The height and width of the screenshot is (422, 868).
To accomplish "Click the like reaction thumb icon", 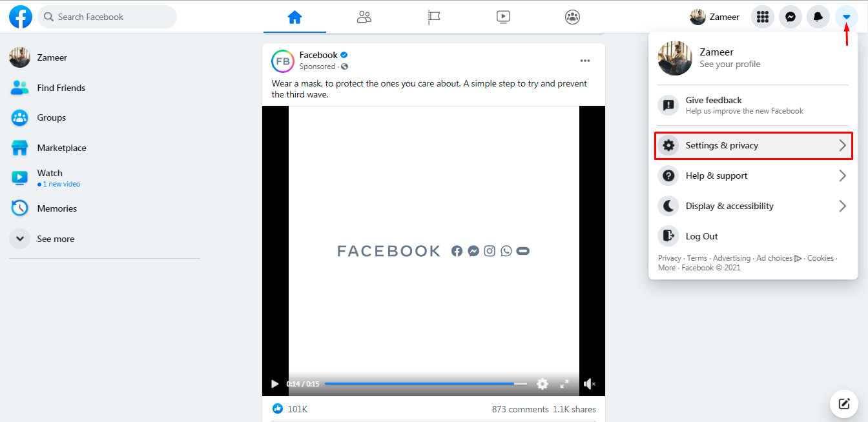I will tap(278, 408).
